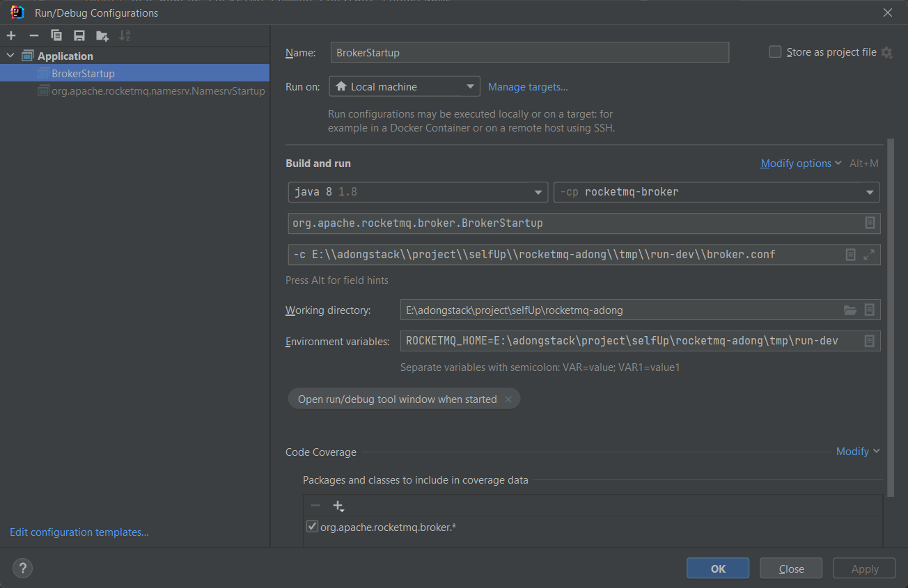The height and width of the screenshot is (588, 908).
Task: Remove coverage entry with minus icon
Action: (x=315, y=506)
